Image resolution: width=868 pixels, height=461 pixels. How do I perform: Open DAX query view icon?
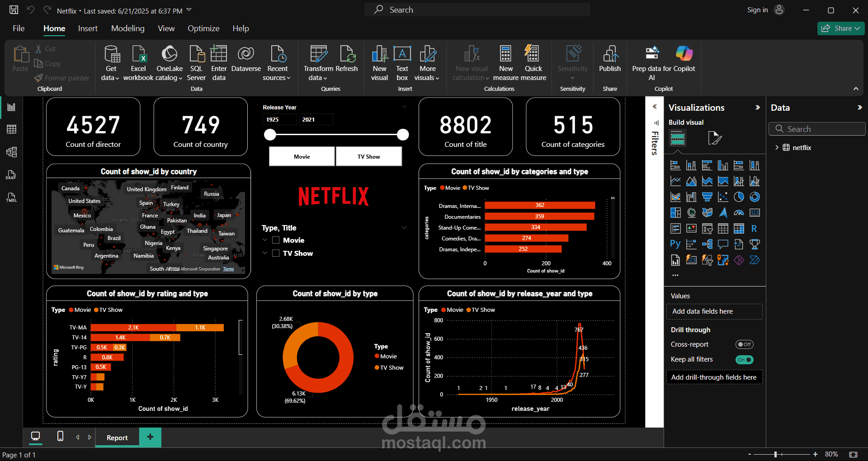pos(11,175)
